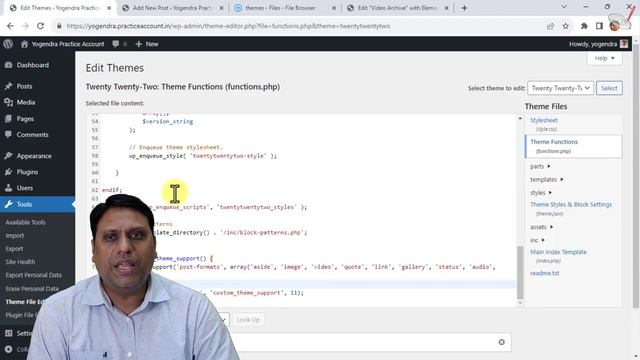Open new browser tab with plus icon
The height and width of the screenshot is (360, 640).
464,8
